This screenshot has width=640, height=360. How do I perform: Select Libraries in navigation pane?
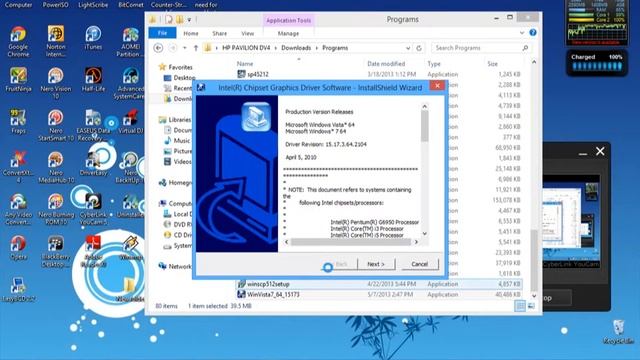(175, 120)
